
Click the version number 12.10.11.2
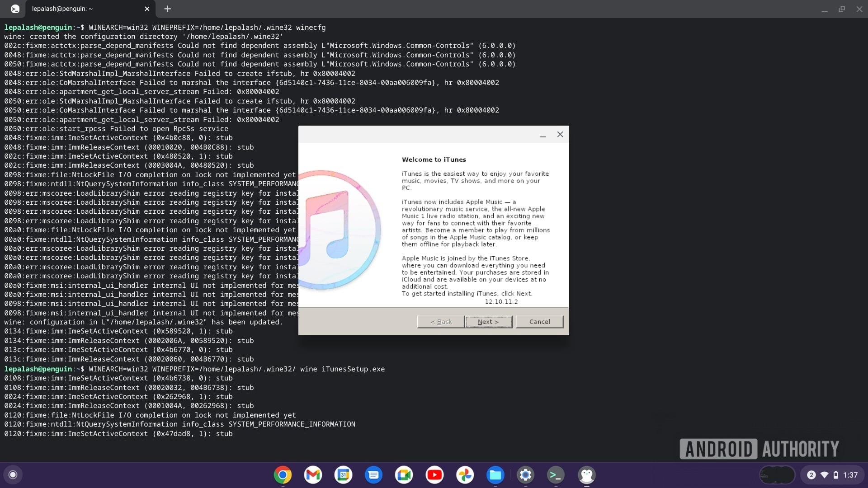pyautogui.click(x=501, y=302)
